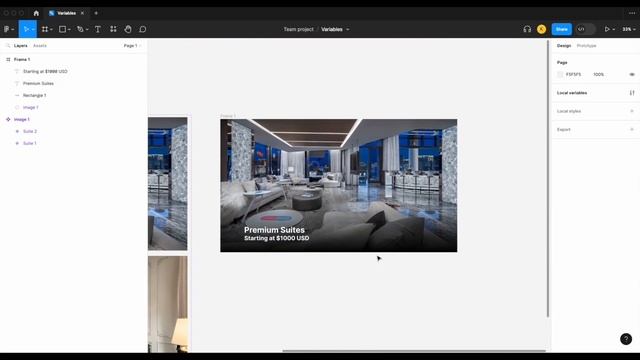Click the component icon beside Image 1

tap(8, 119)
